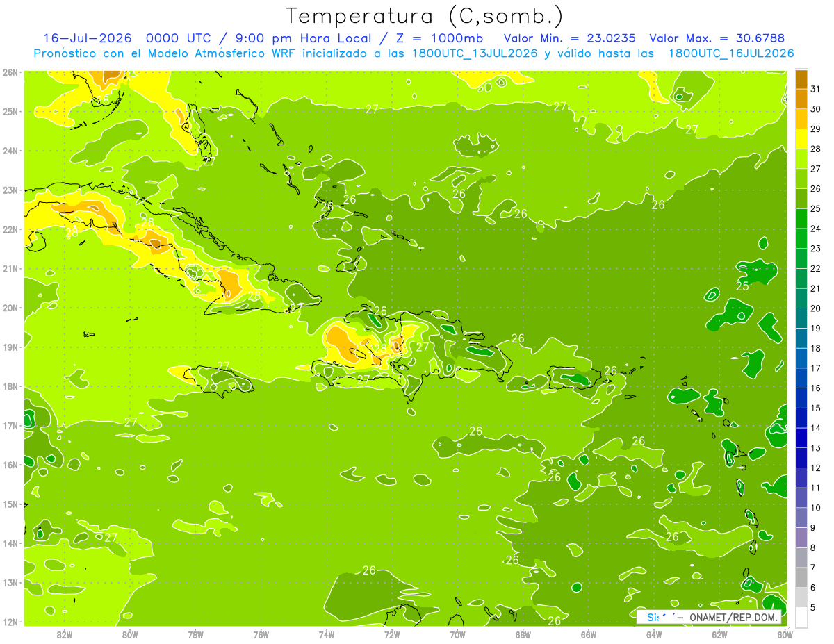Click the "0000 UTC" time in header
This screenshot has height=644, width=834.
coord(179,38)
